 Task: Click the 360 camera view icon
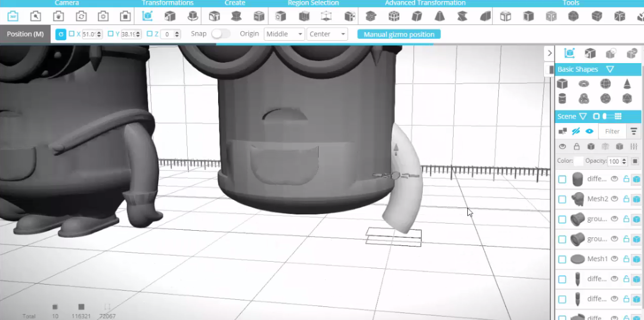click(x=13, y=16)
